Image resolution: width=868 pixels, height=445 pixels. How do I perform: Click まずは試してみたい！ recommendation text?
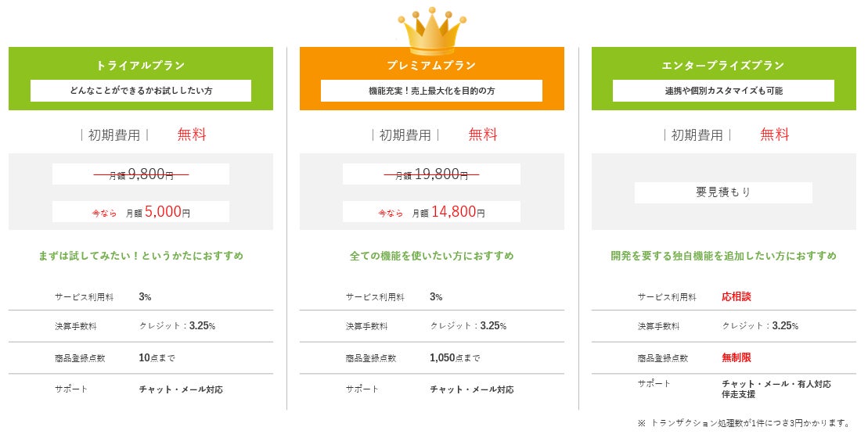141,256
